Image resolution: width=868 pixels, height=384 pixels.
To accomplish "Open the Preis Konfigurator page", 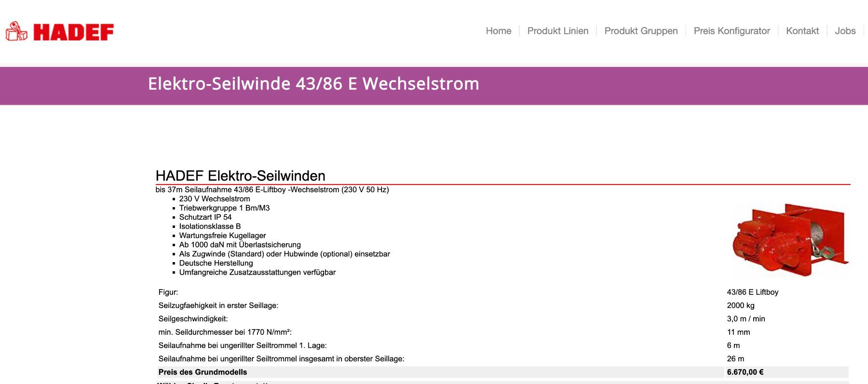I will tap(732, 31).
